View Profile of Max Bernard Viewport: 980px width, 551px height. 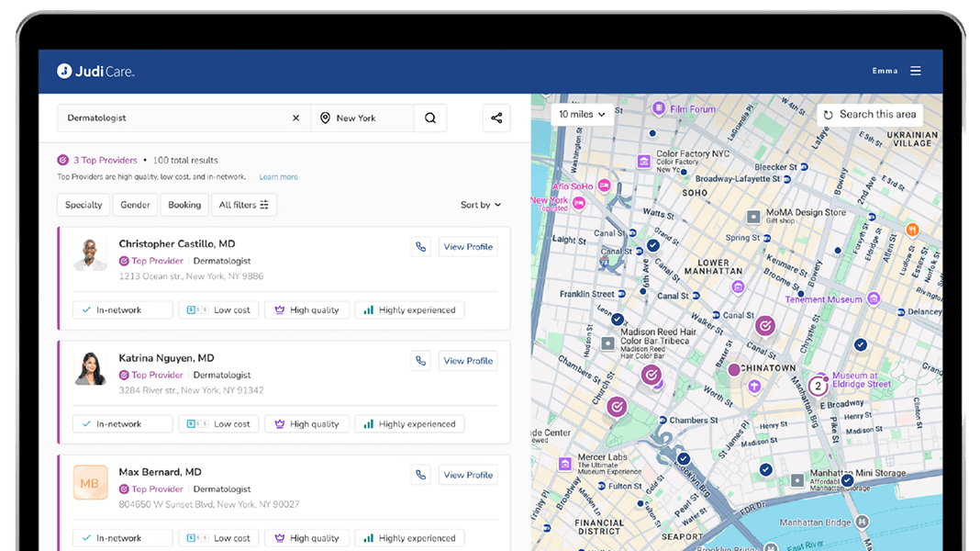point(468,476)
